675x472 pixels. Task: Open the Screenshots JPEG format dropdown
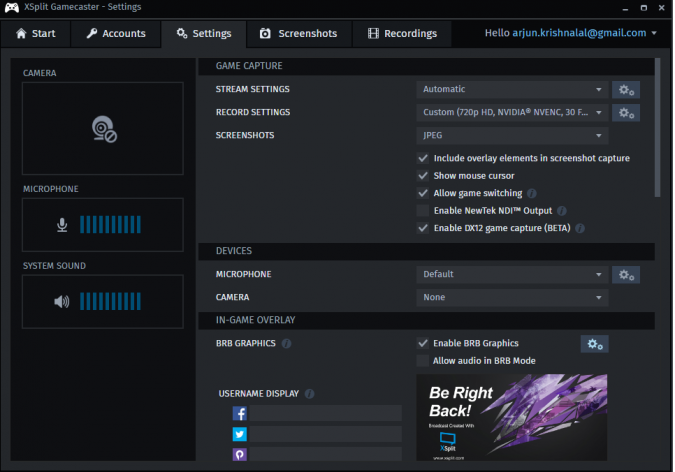click(512, 135)
